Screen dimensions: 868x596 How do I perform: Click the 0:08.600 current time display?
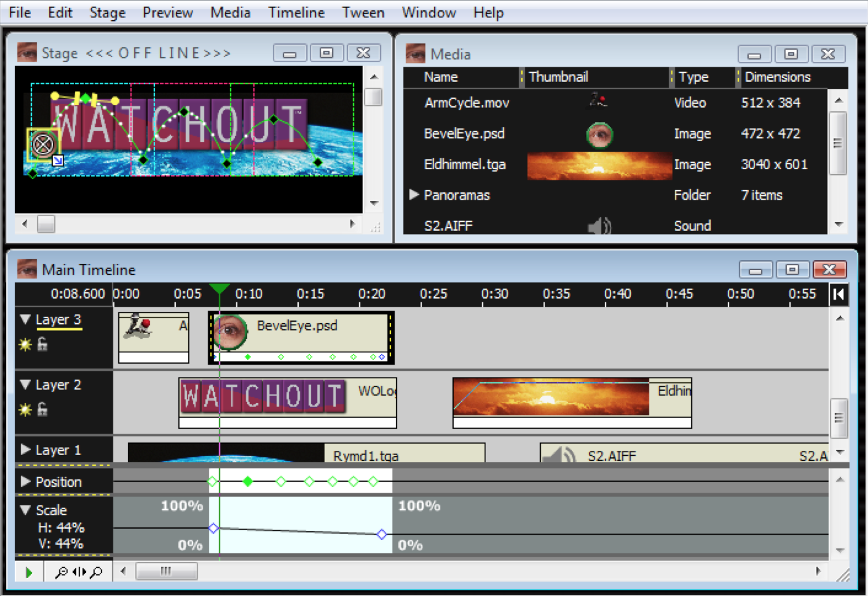(78, 294)
